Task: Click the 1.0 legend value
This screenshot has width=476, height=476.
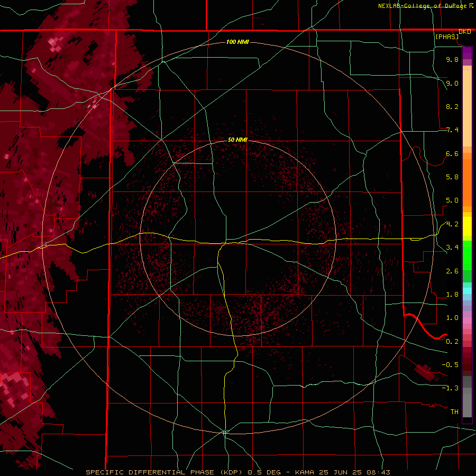Action: [452, 318]
